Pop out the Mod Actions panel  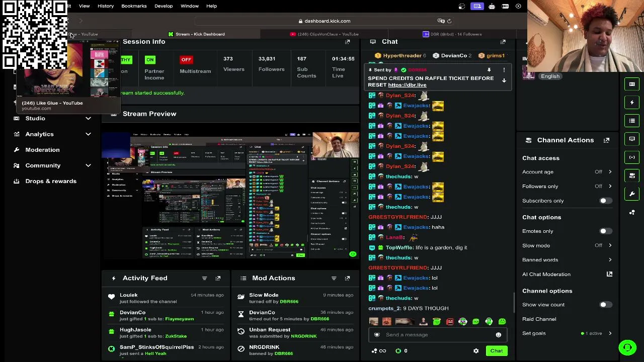pos(347,278)
